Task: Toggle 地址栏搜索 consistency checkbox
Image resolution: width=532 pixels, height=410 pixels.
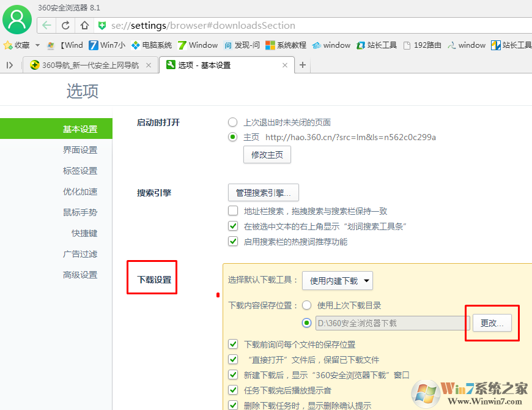Action: pos(233,211)
